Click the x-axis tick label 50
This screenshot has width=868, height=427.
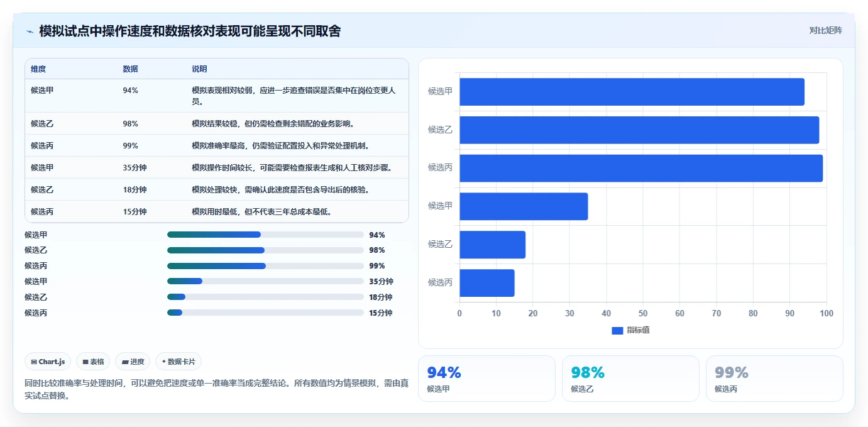coord(643,313)
